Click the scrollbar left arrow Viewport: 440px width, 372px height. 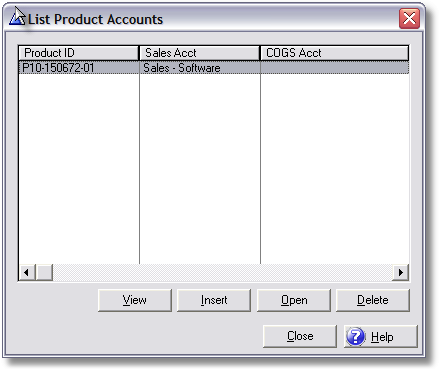pyautogui.click(x=27, y=272)
